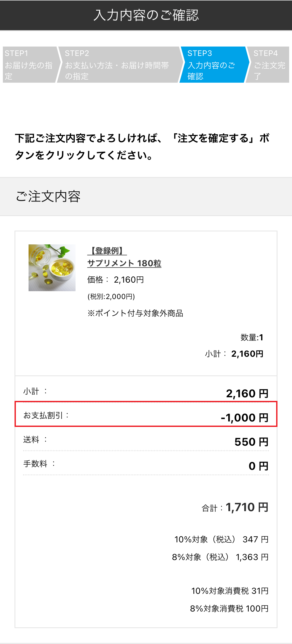Screen dimensions: 292x644
Task: Click the 10%対象消費税 31円 tax line
Action: (x=230, y=591)
